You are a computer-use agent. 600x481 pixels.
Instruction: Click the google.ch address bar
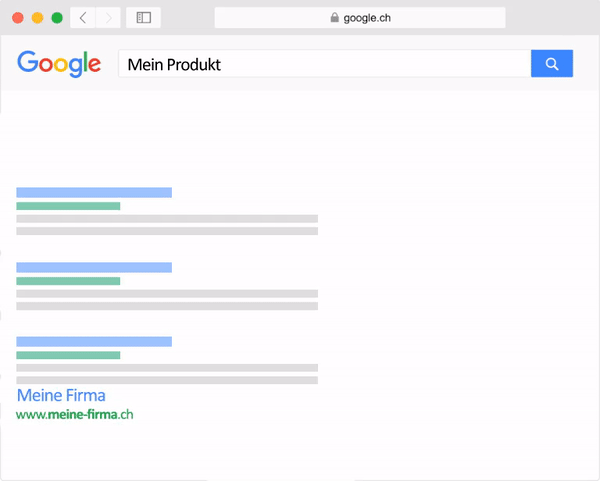click(x=360, y=18)
